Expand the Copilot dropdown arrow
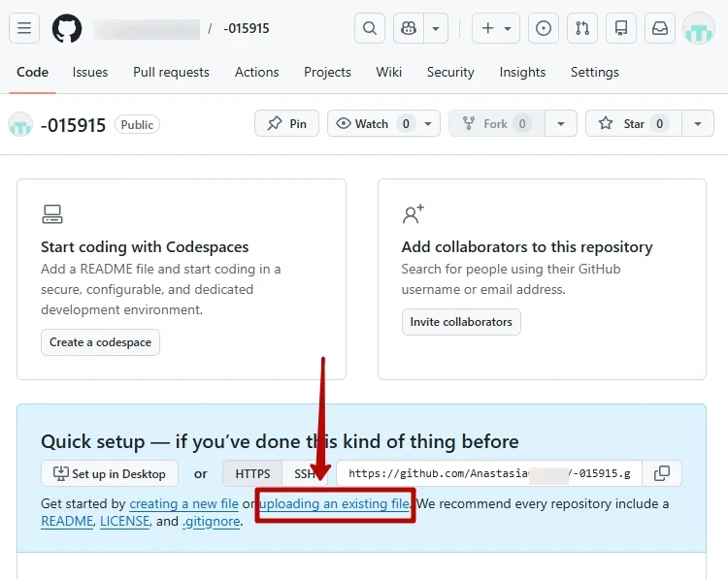 [436, 28]
